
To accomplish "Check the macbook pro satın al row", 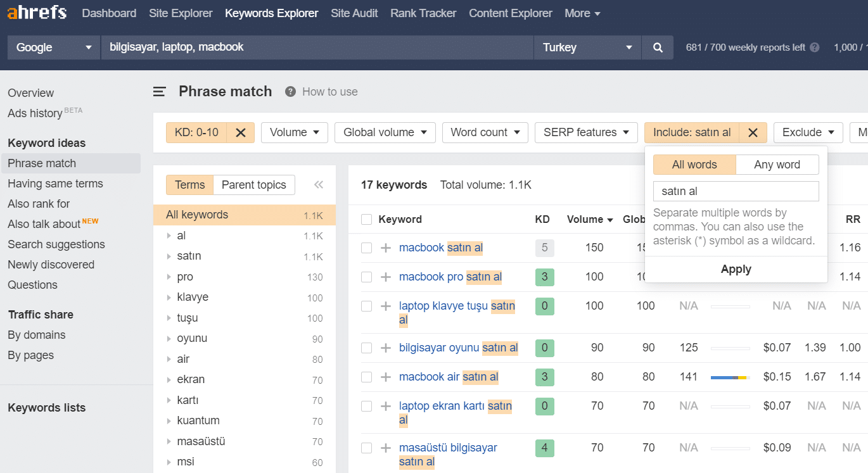I will coord(366,277).
